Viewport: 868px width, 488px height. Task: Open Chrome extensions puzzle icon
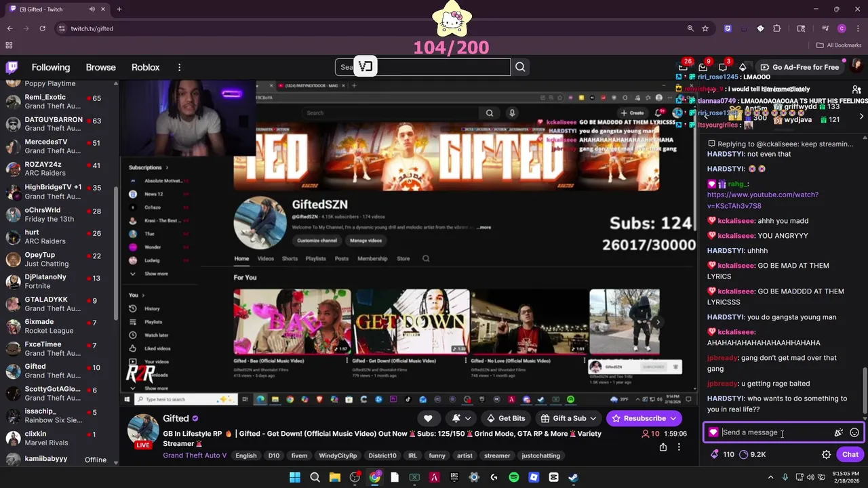tap(777, 28)
